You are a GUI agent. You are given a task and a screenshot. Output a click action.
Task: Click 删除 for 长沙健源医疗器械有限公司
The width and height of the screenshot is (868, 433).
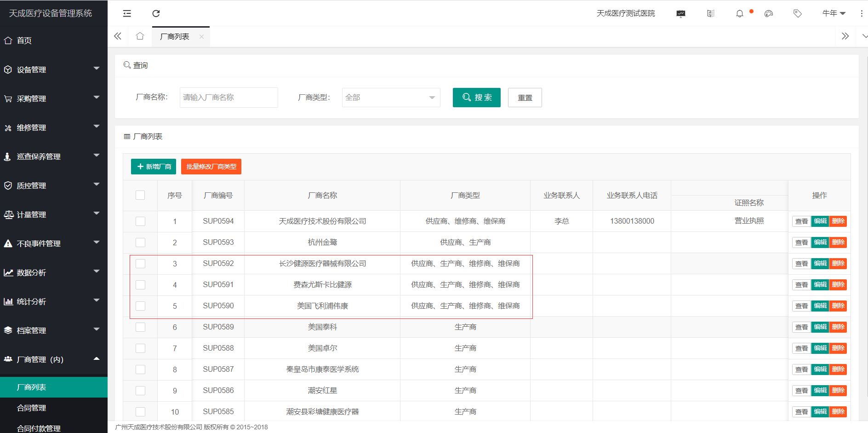(838, 264)
